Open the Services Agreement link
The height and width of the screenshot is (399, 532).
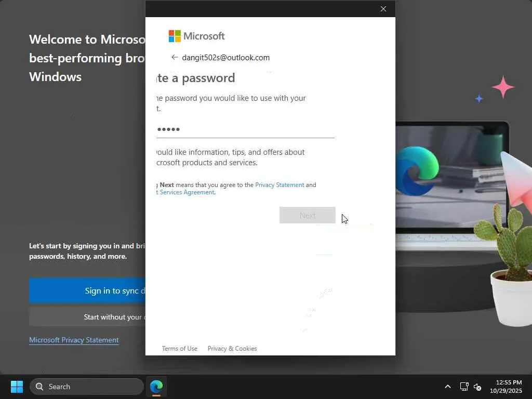[x=186, y=192]
